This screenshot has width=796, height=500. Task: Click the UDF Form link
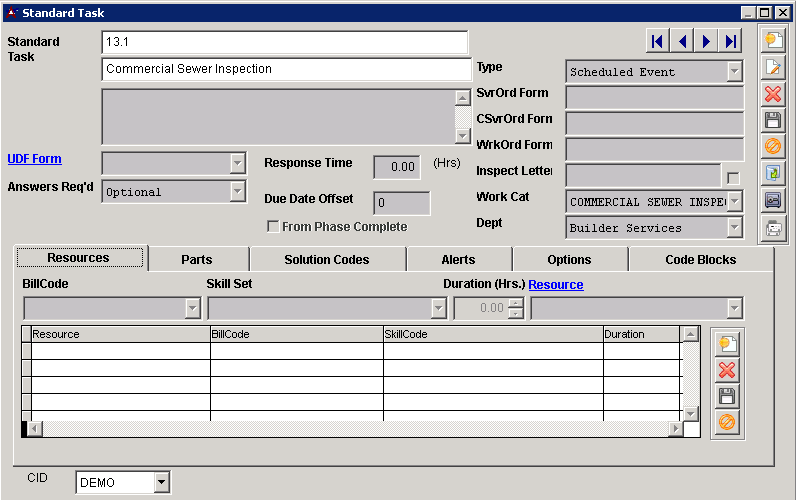tap(34, 159)
